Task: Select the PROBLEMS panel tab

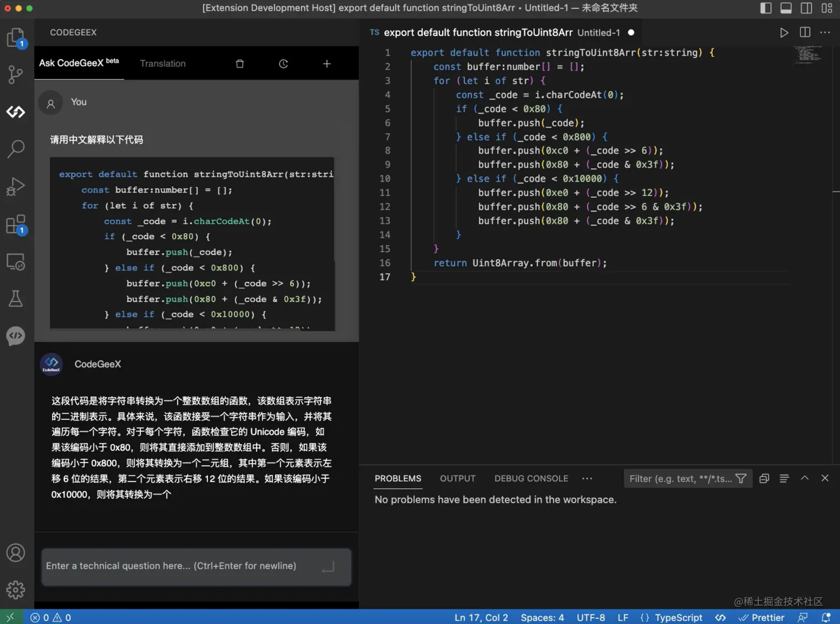Action: [x=398, y=479]
